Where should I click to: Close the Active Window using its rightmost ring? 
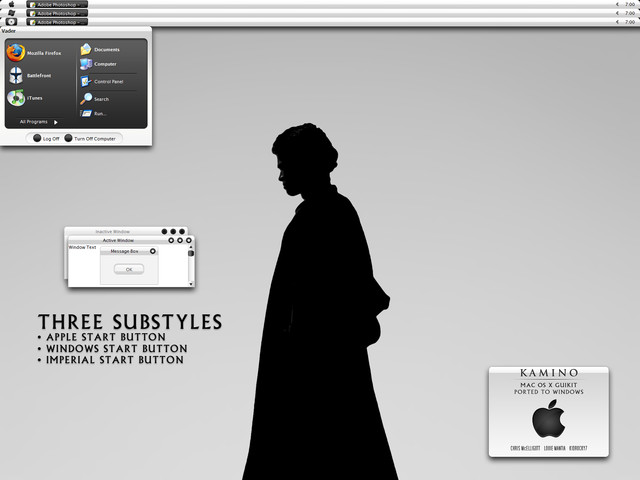click(x=189, y=240)
